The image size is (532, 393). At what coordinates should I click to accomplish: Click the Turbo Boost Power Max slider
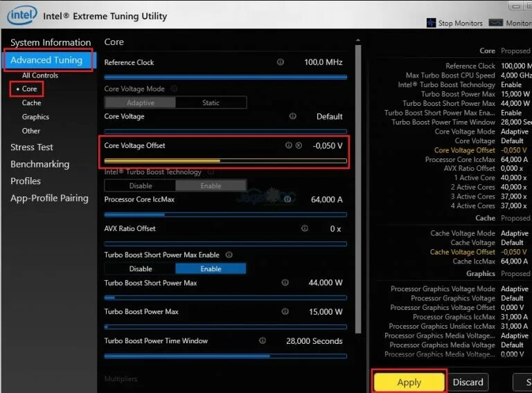pyautogui.click(x=226, y=327)
